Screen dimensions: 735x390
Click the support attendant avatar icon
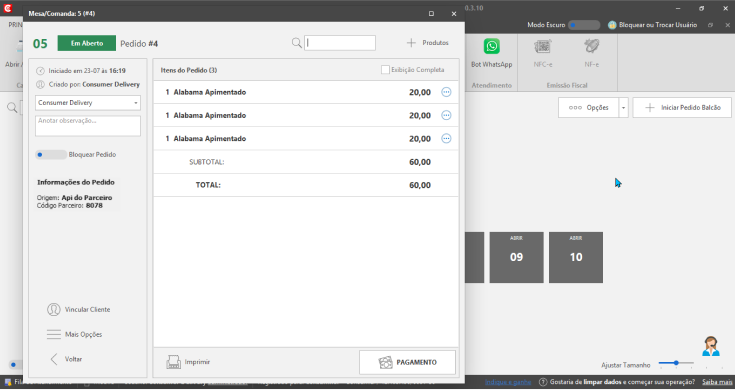(711, 346)
